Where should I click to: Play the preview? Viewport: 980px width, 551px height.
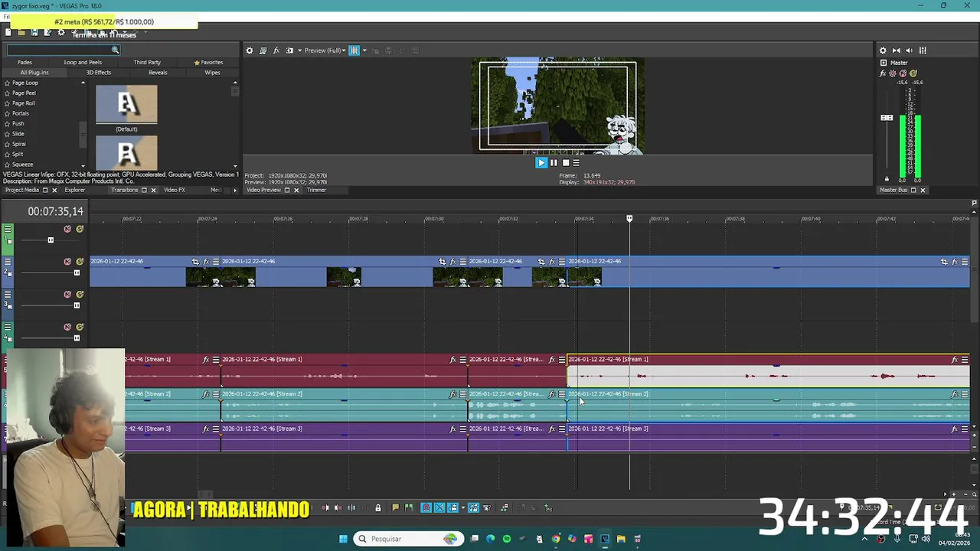(x=541, y=162)
